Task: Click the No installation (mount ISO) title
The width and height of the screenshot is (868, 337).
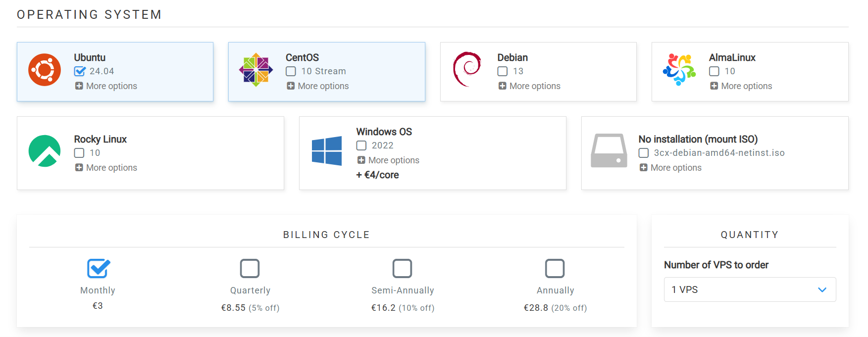Action: 698,139
